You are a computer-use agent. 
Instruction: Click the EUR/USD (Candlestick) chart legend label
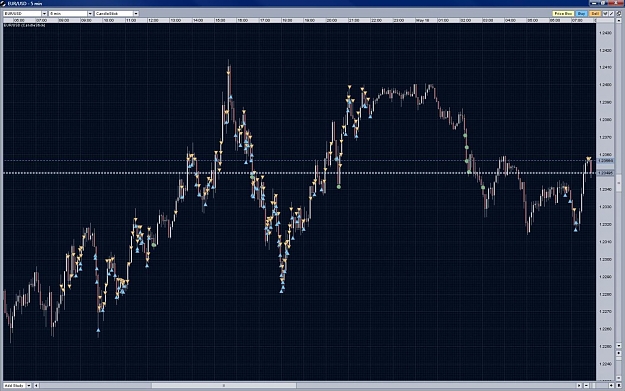(x=25, y=26)
